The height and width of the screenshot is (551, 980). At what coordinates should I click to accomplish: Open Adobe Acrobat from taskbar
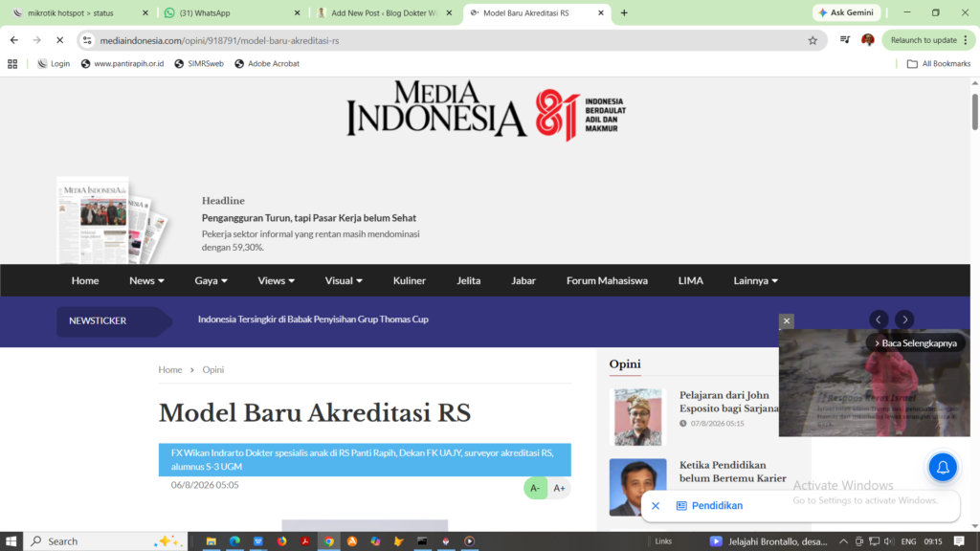pyautogui.click(x=305, y=541)
